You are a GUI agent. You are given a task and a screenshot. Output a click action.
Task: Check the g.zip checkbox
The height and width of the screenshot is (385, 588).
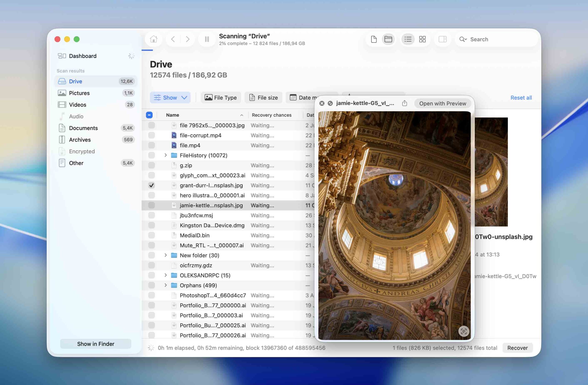click(x=151, y=165)
